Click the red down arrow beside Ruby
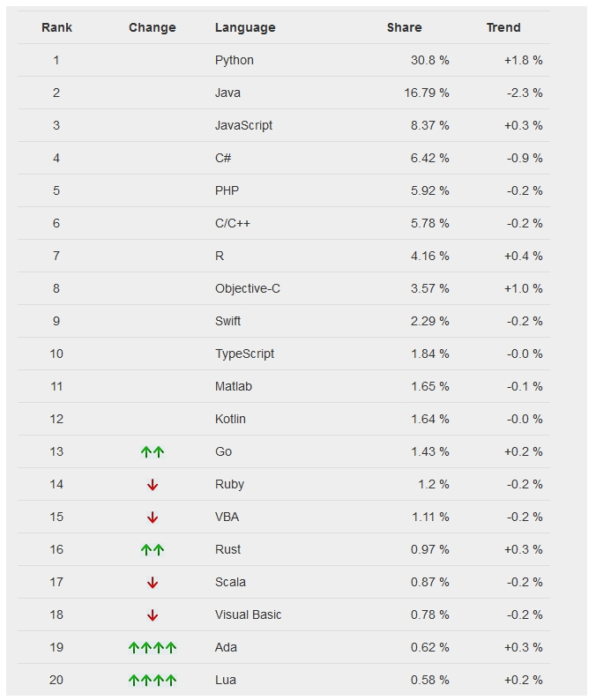 coord(153,485)
